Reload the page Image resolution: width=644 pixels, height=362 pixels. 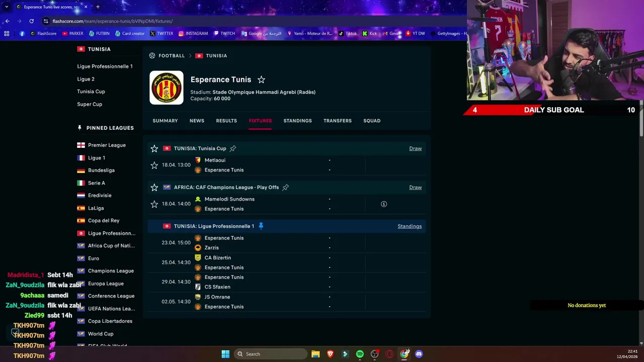31,21
